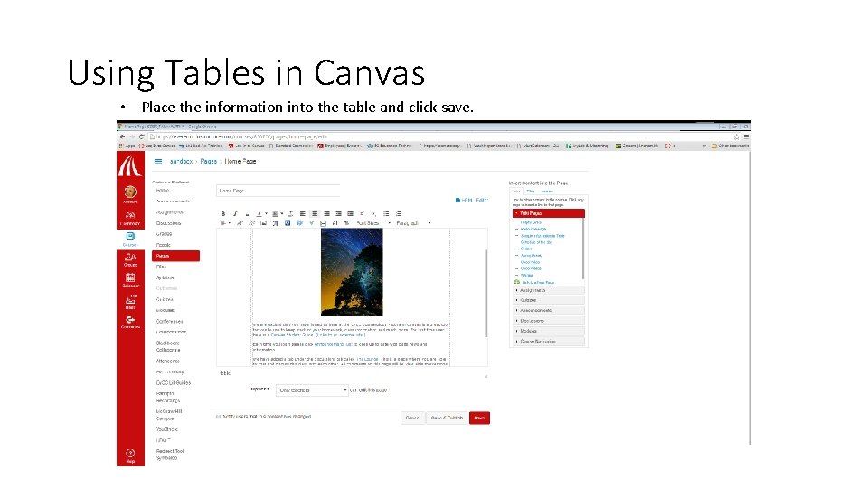Select the Files tab in content panel

tap(531, 192)
